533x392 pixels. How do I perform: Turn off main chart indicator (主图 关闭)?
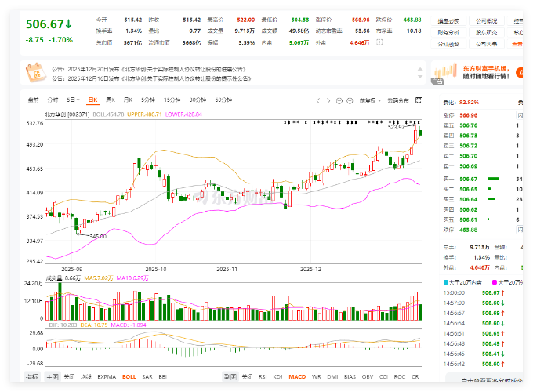(69, 376)
